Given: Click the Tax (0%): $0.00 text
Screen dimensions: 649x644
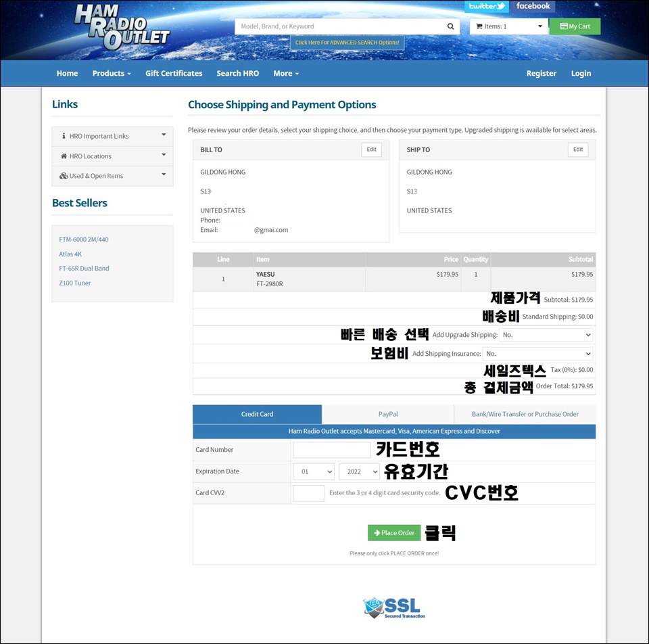Looking at the screenshot, I should click(x=572, y=370).
